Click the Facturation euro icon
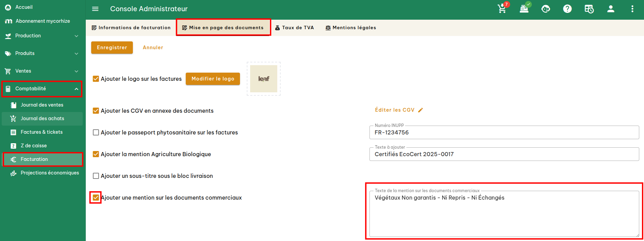 coord(14,159)
